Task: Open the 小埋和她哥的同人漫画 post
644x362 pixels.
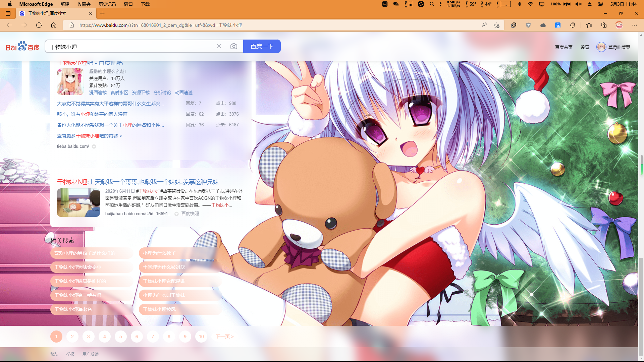Action: (x=92, y=114)
